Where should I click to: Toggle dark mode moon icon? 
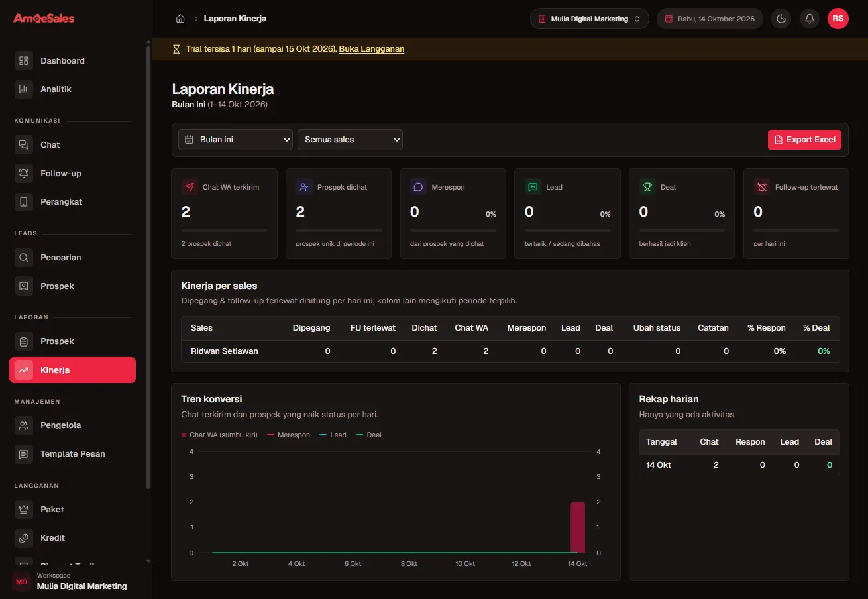coord(781,19)
